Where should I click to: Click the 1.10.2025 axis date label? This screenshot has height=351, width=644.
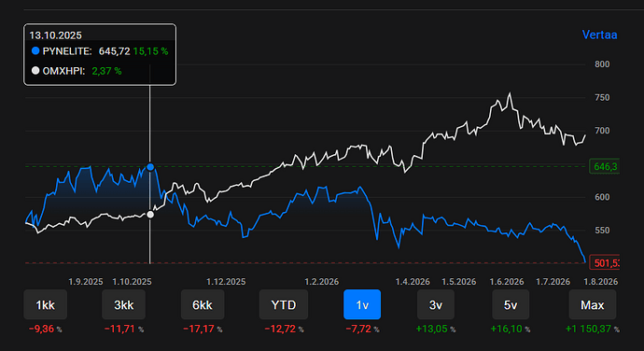point(133,282)
